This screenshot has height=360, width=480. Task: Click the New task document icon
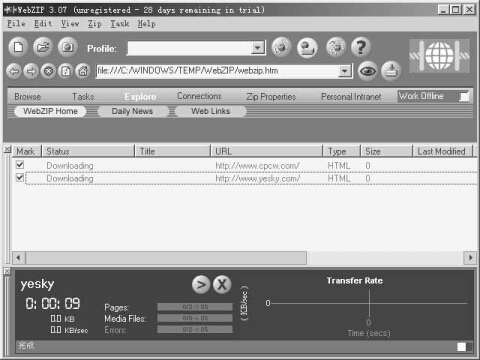[x=18, y=47]
